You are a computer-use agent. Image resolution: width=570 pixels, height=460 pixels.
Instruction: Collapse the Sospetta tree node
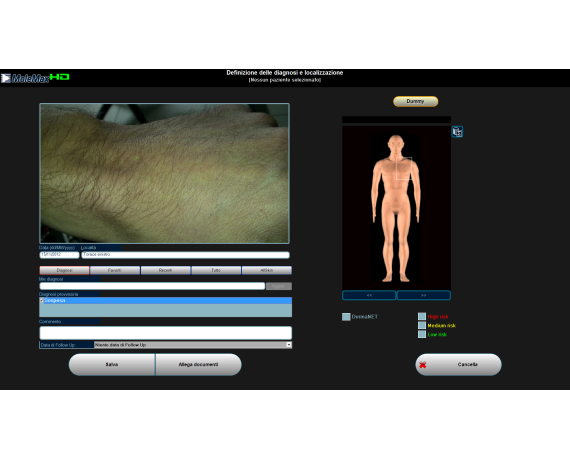point(41,300)
